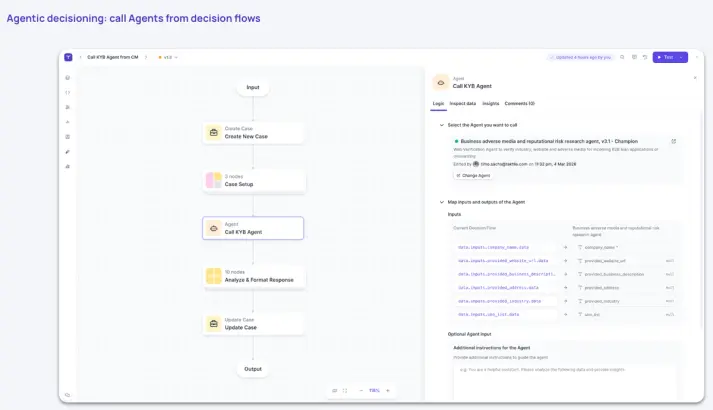The height and width of the screenshot is (410, 713).
Task: Click the agent icon on the Call KYB Agent node
Action: pyautogui.click(x=214, y=228)
